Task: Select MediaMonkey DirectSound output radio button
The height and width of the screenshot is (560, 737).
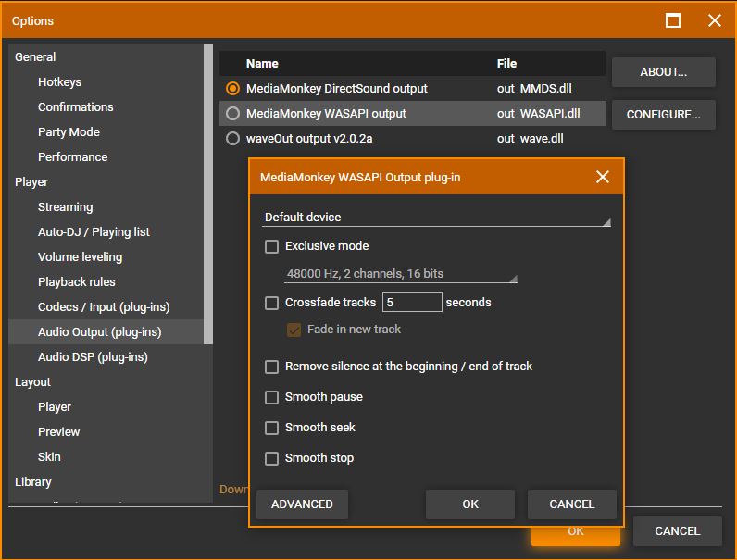Action: click(x=232, y=88)
